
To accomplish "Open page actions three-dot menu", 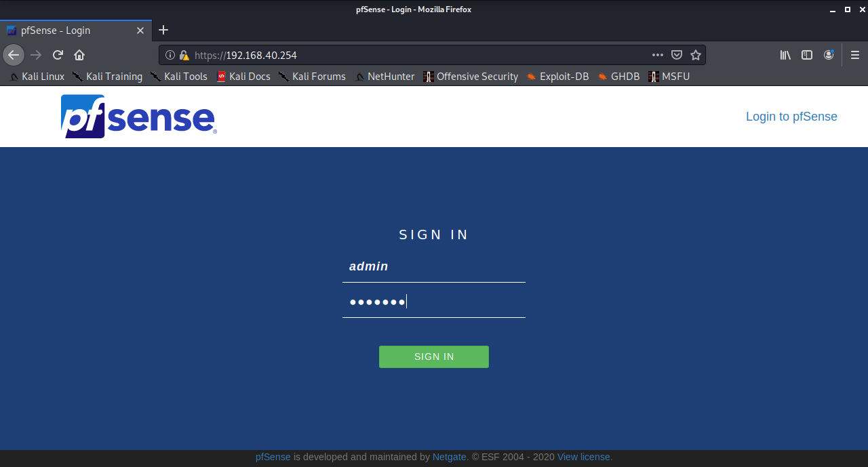I will point(658,55).
